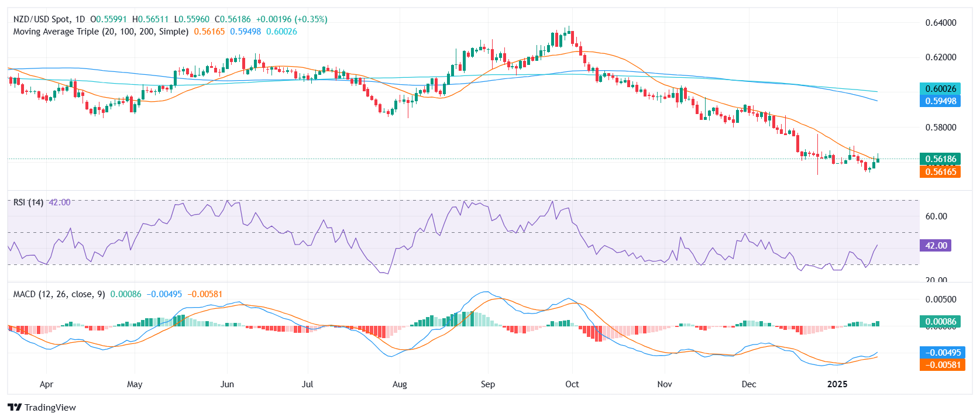The width and height of the screenshot is (980, 420).
Task: Click the 60.00 level on RSI axis
Action: tap(936, 216)
